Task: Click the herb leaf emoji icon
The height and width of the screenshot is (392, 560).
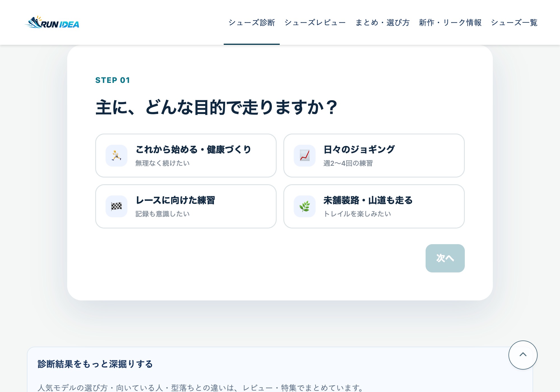Action: pos(305,206)
